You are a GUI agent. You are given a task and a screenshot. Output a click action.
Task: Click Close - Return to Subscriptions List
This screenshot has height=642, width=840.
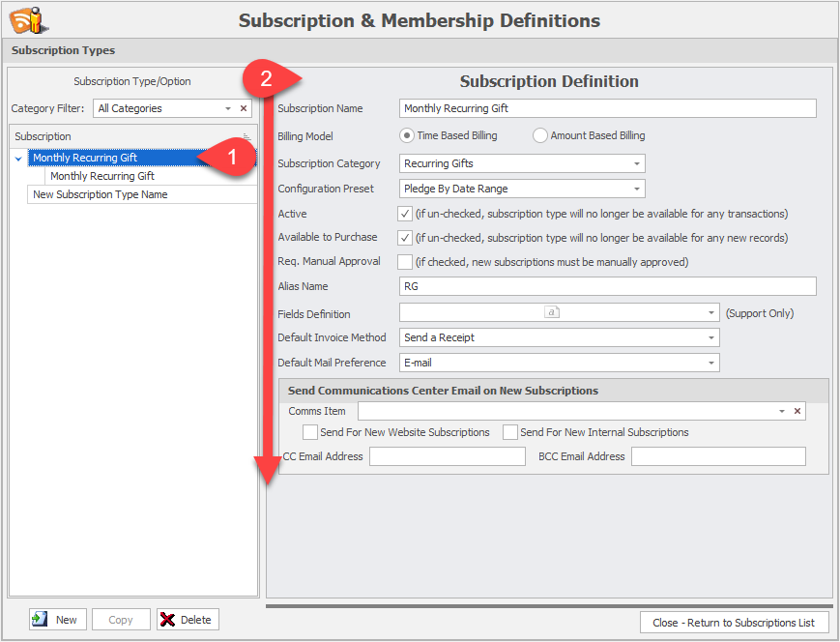[x=734, y=622]
